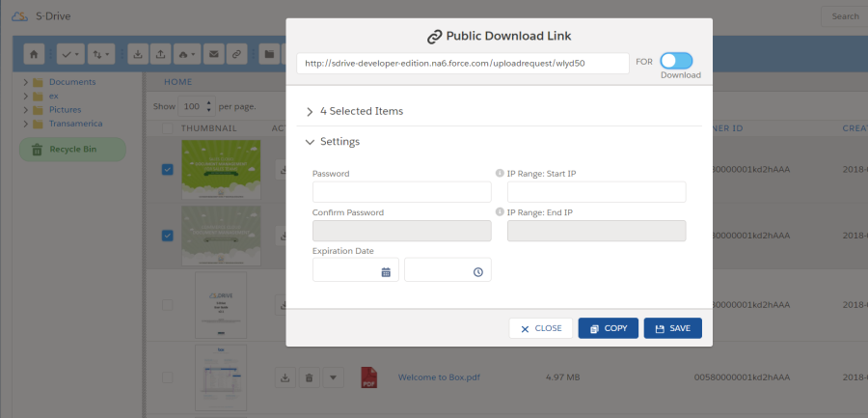The width and height of the screenshot is (868, 418).
Task: Click the Home toolbar icon
Action: click(34, 54)
